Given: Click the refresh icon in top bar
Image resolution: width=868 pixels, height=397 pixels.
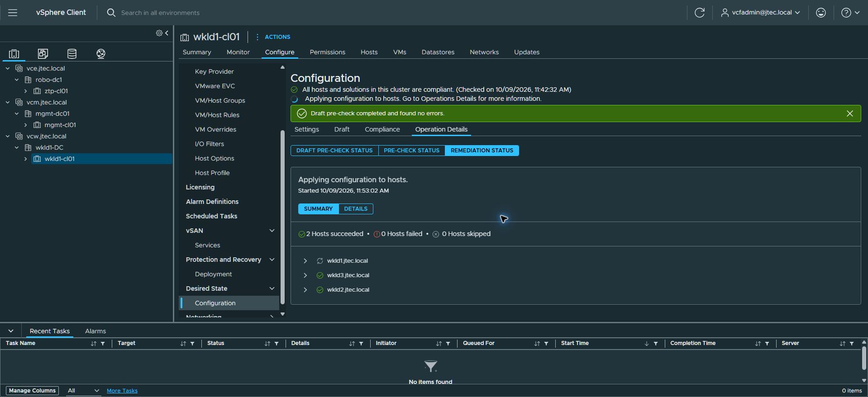Looking at the screenshot, I should [x=699, y=13].
